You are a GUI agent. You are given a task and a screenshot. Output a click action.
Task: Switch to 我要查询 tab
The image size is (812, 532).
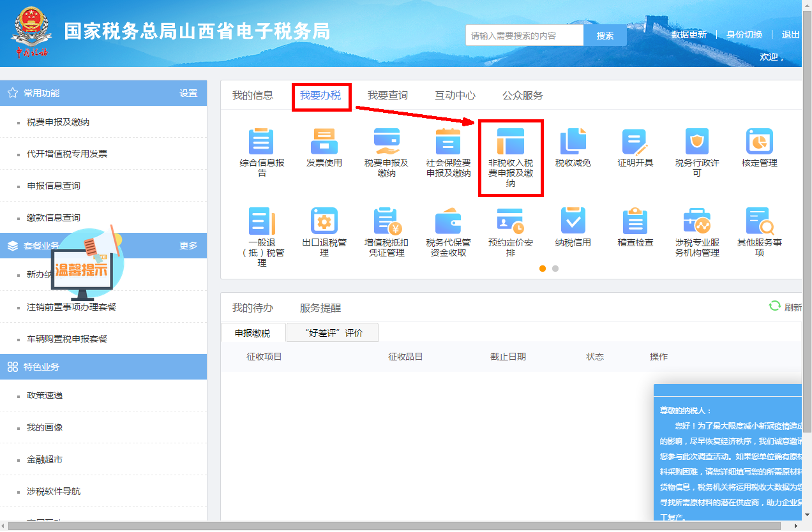click(387, 96)
